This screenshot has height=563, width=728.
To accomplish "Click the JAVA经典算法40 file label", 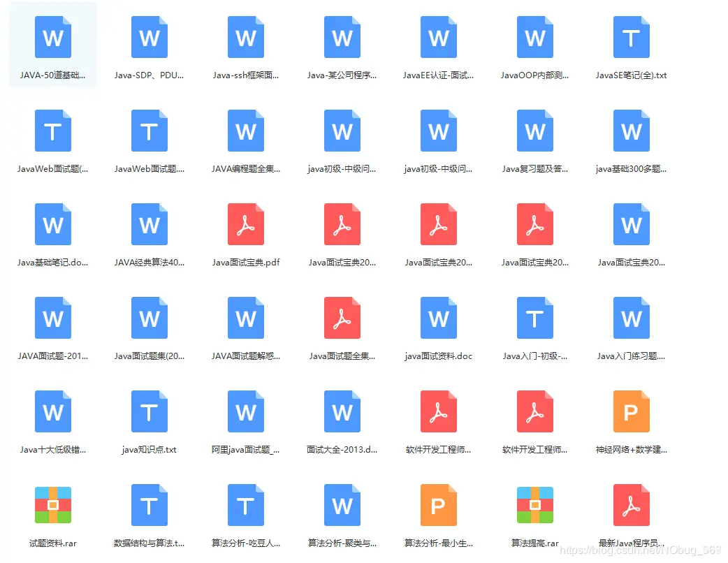I will 149,263.
